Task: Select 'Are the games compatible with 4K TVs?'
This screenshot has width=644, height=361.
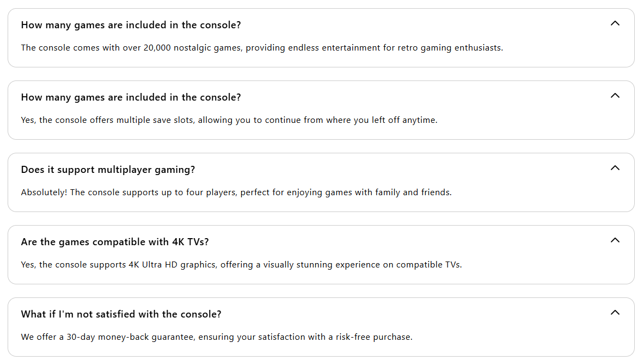Action: pyautogui.click(x=115, y=242)
